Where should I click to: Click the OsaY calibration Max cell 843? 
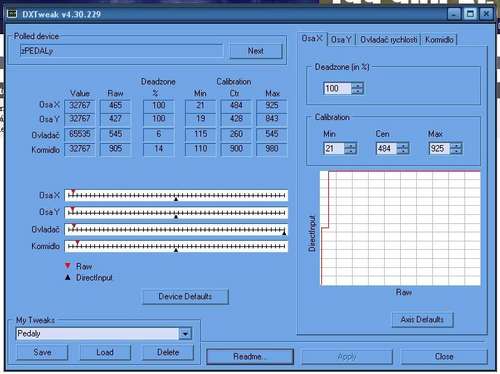pyautogui.click(x=272, y=119)
